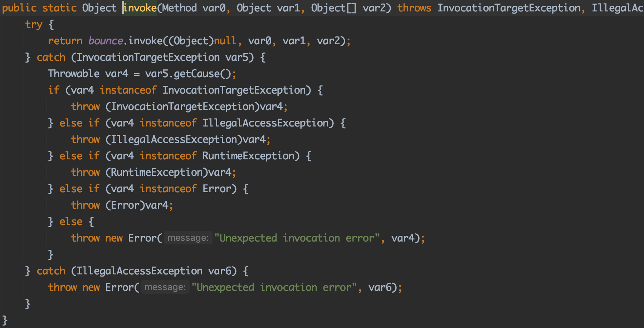
Task: Click the static keyword
Action: pos(59,8)
